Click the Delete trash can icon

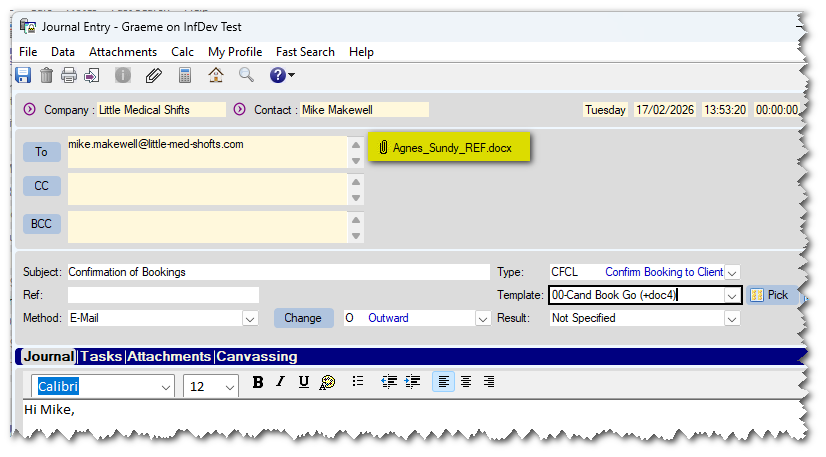46,75
